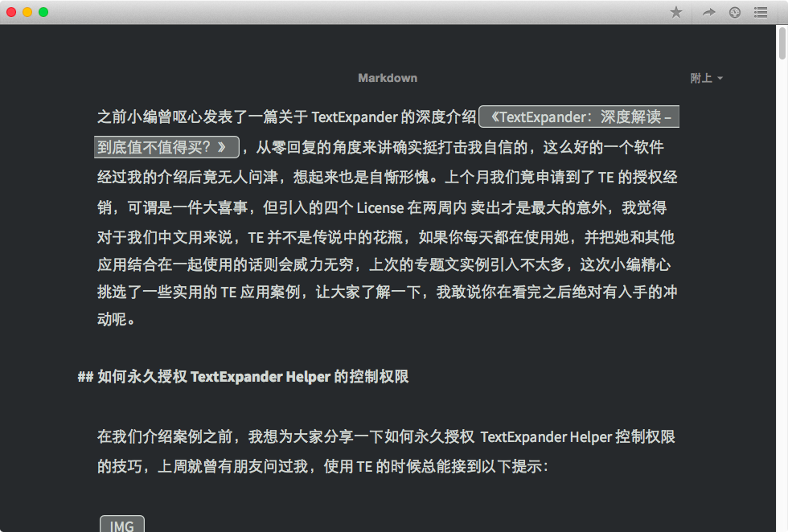Expand the 附上 dropdown

pos(706,78)
